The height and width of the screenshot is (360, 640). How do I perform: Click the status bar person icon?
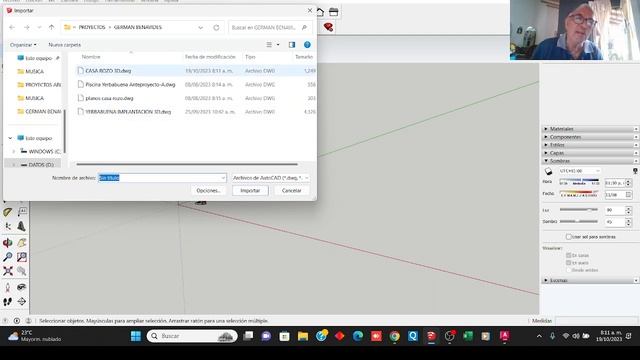[x=29, y=321]
